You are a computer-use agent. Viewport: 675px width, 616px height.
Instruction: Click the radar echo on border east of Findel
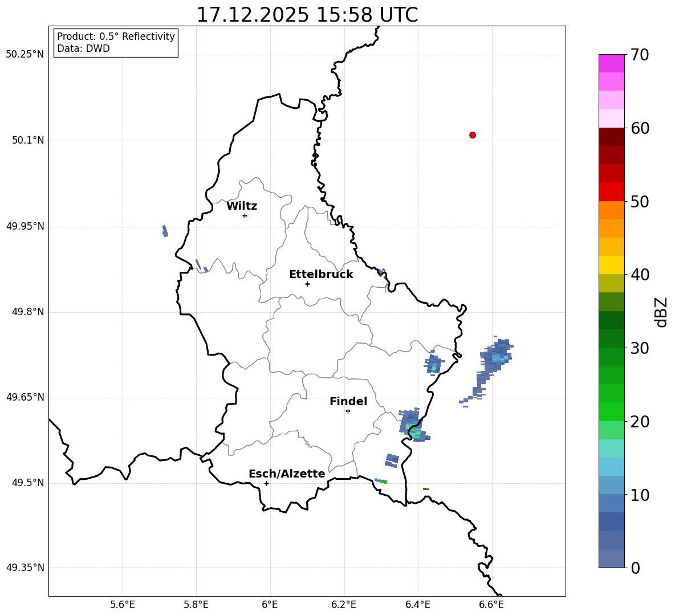tap(413, 425)
